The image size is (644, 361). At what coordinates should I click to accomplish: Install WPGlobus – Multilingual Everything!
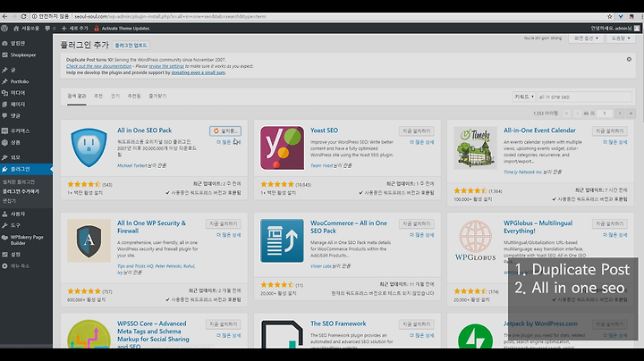pos(609,224)
